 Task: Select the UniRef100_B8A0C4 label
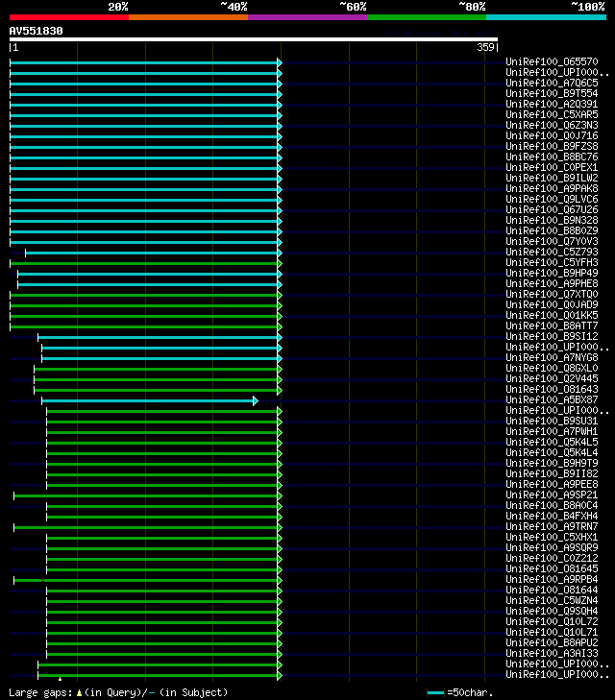click(552, 505)
